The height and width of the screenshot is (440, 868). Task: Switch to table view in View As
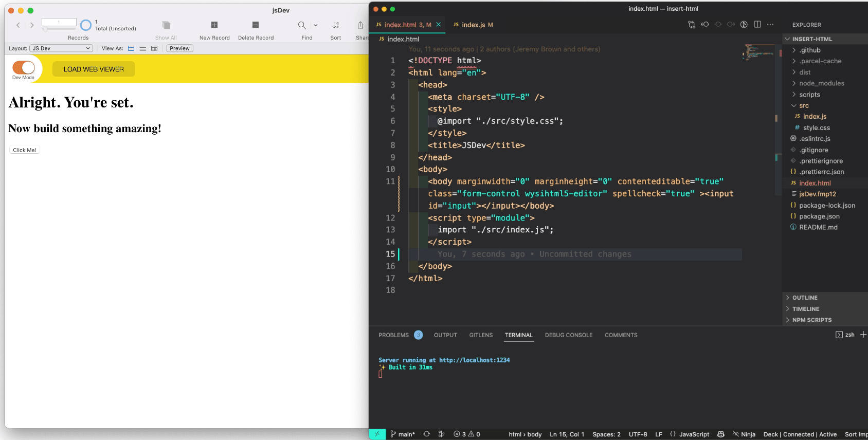pos(154,48)
